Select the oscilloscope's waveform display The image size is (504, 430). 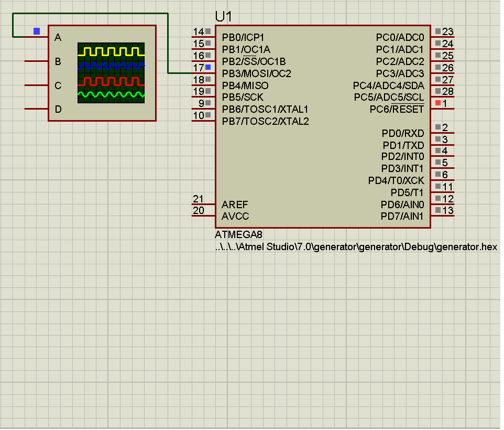[111, 73]
